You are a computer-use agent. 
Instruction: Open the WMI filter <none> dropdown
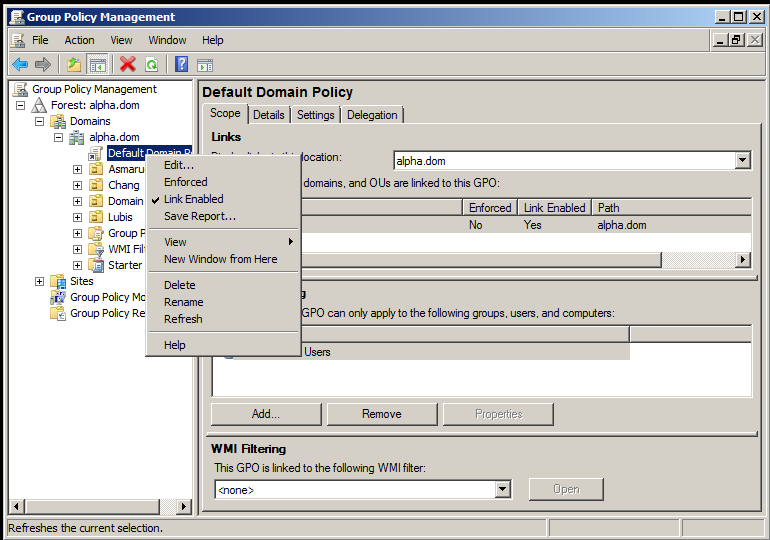[502, 489]
